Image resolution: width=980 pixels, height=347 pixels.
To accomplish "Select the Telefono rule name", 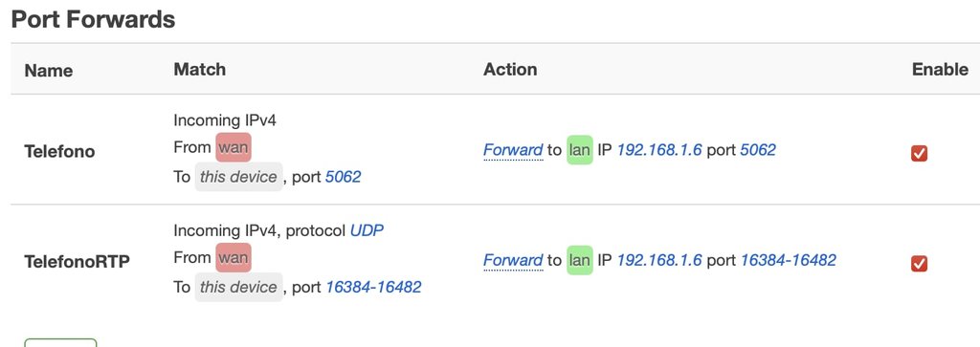I will tap(59, 152).
